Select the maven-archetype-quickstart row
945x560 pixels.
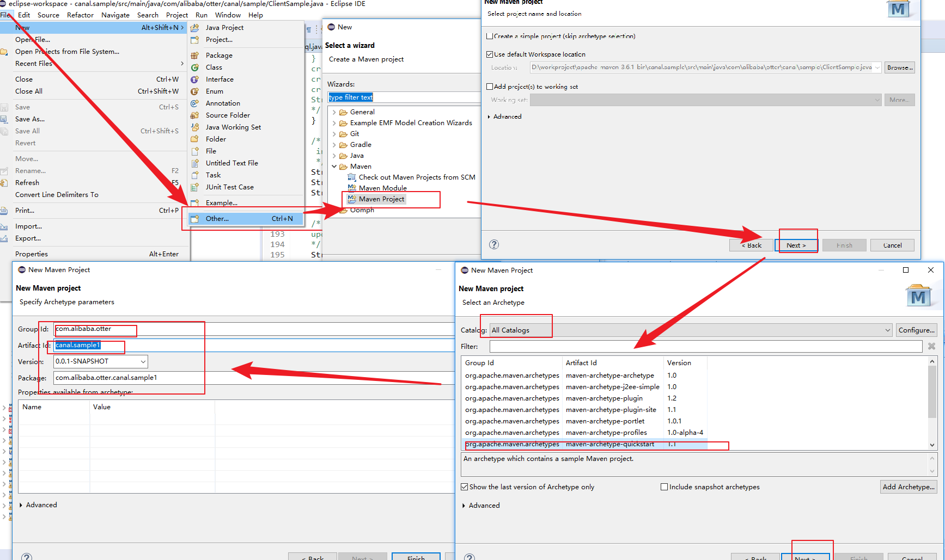click(584, 444)
